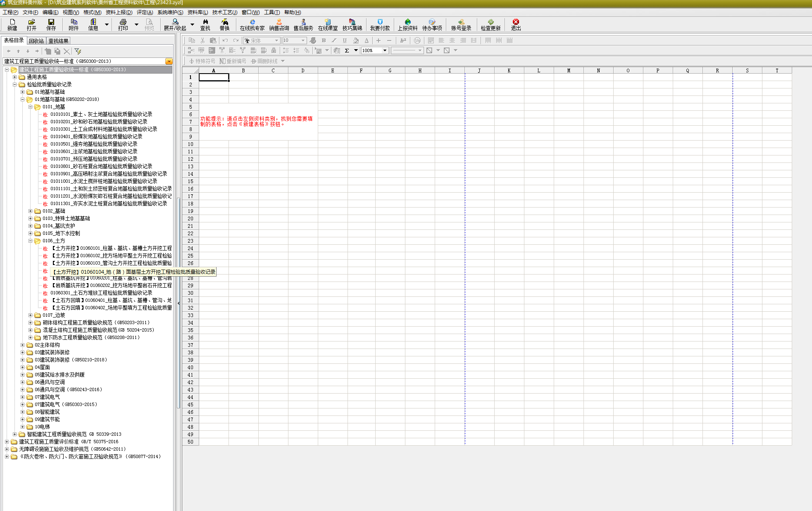The image size is (812, 511).
Task: Click the 打开 (Open) toolbar icon
Action: 31,25
